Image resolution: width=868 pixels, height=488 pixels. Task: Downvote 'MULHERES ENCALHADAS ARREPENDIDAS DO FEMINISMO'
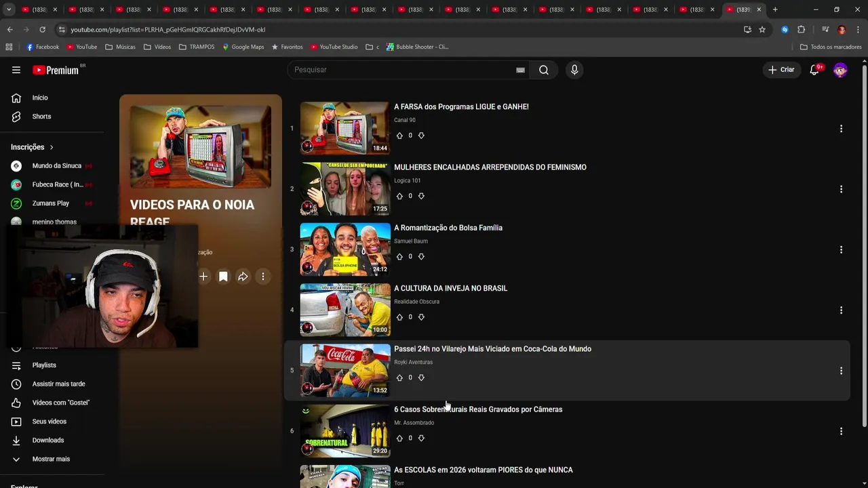pos(421,196)
